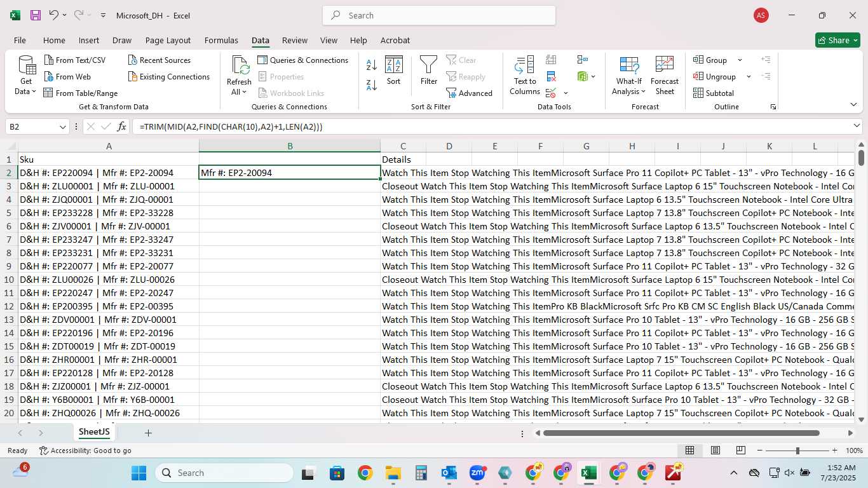Select cell A3 with ZLU00001 SKU

[x=109, y=186]
